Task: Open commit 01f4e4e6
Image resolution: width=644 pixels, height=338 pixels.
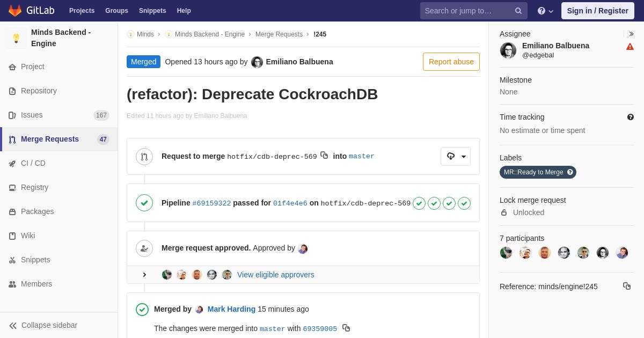Action: point(290,203)
